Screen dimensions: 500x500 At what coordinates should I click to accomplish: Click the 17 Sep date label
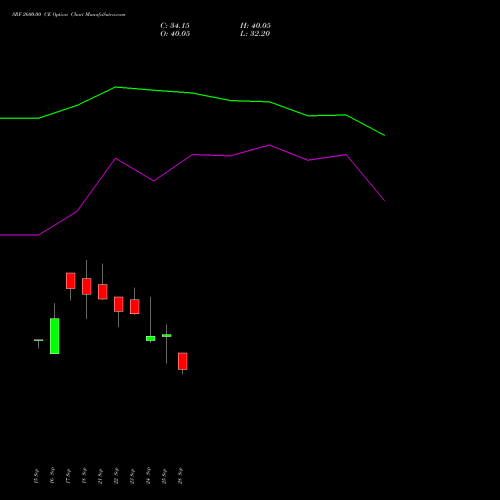click(x=68, y=476)
